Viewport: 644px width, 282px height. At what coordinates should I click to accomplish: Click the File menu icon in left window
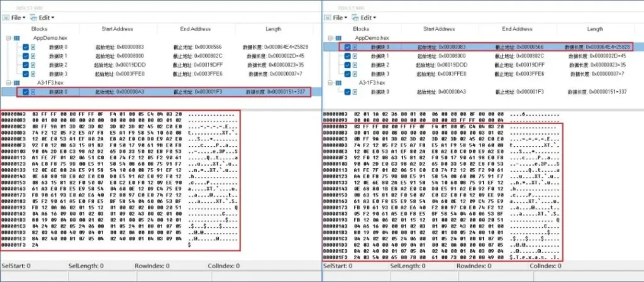coord(4,17)
